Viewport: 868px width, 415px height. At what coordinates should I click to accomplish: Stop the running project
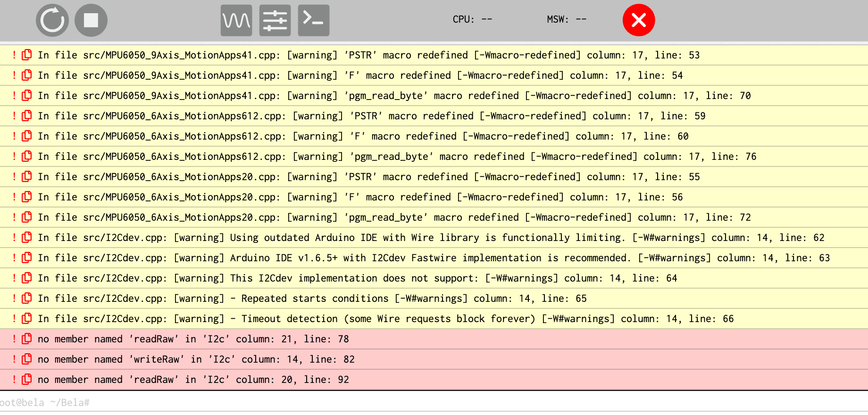(x=91, y=20)
